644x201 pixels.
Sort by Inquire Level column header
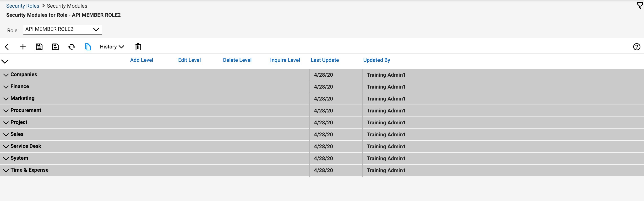[285, 60]
